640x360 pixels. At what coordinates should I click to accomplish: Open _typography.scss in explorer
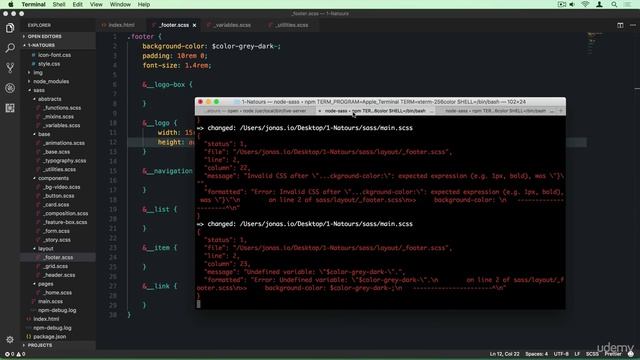[x=64, y=161]
